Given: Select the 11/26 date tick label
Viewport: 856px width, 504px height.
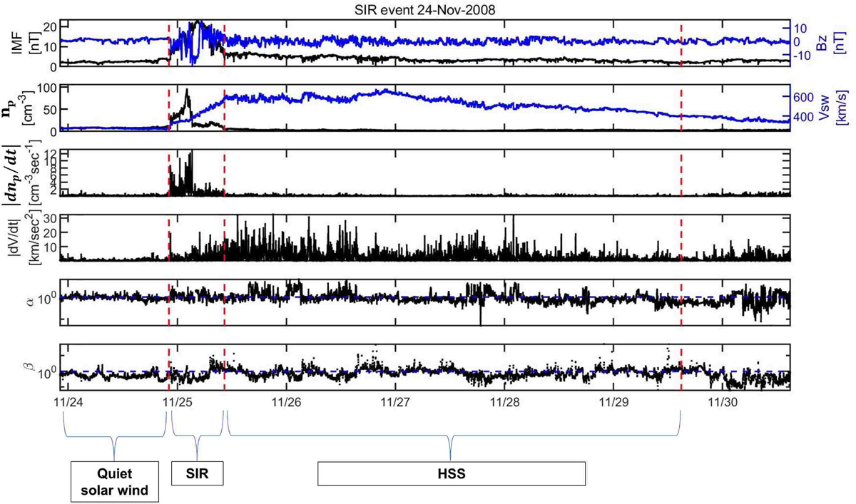Looking at the screenshot, I should [x=286, y=402].
